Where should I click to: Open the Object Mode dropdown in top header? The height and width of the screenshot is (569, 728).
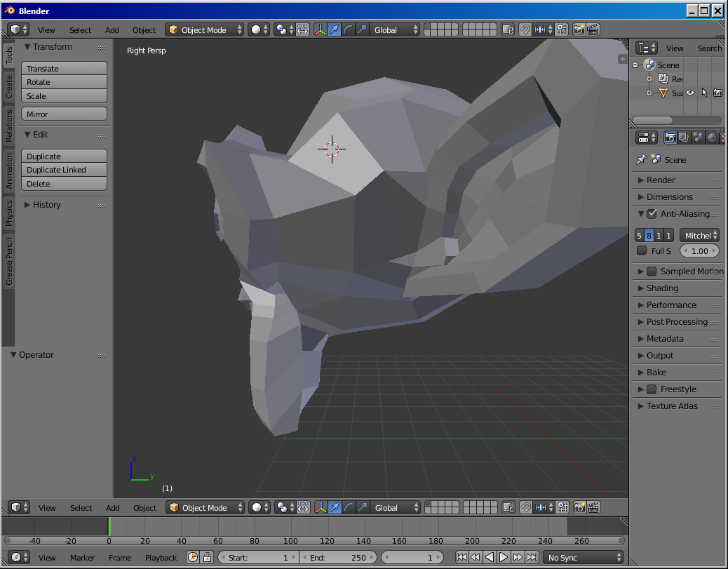point(205,29)
